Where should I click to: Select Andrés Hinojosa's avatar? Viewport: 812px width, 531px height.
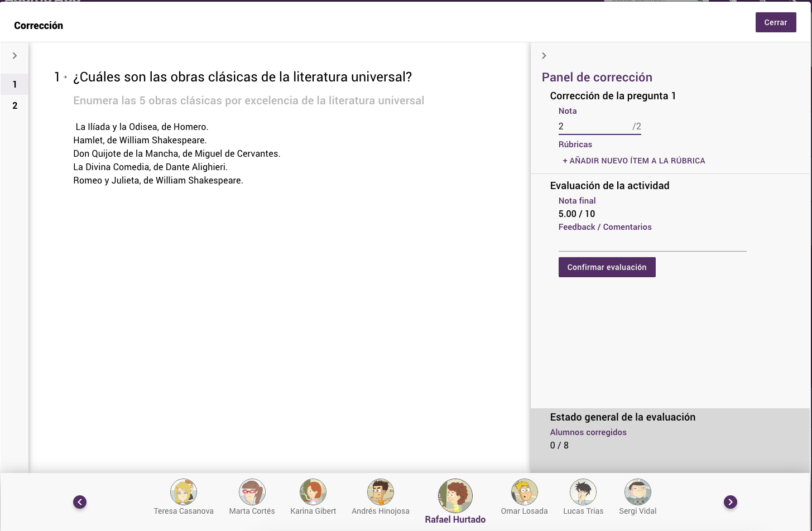[x=381, y=492]
